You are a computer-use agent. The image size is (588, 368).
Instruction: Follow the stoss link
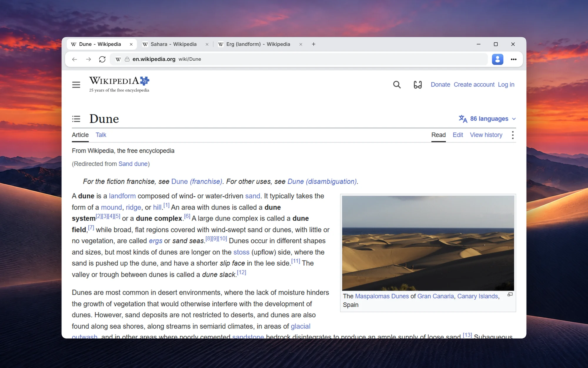click(241, 252)
